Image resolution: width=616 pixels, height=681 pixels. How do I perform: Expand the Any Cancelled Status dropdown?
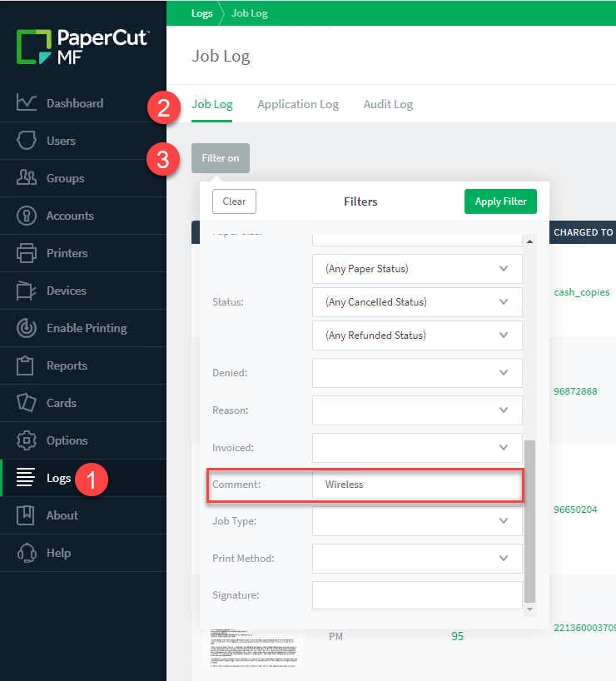pos(417,302)
